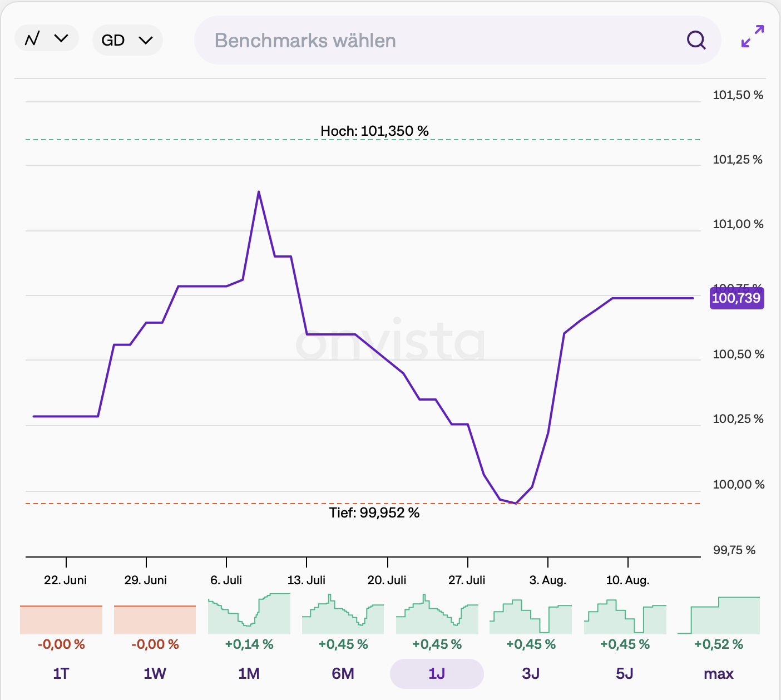Click the 5J mini chart thumbnail

point(625,616)
